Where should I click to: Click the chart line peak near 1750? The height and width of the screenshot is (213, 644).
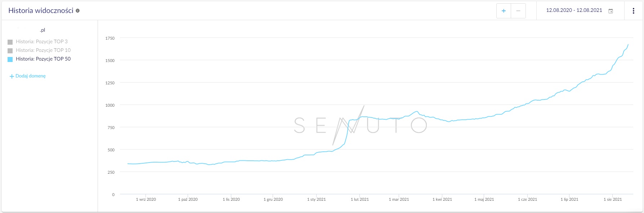pos(628,45)
